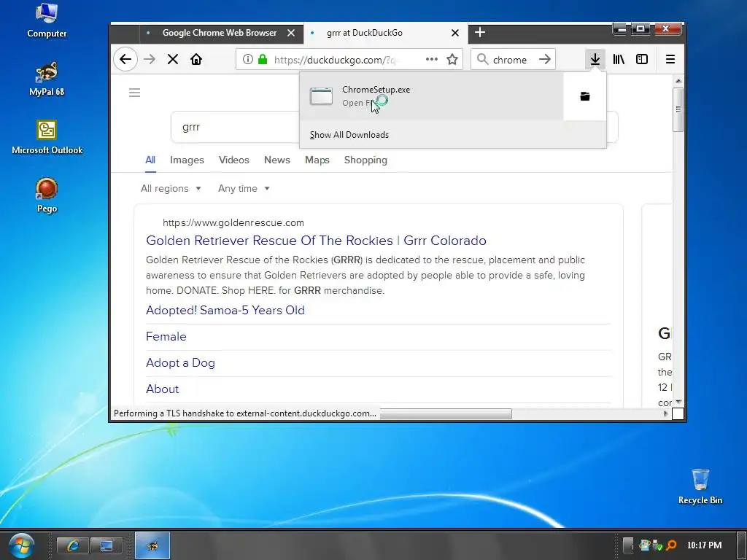Toggle the sidebar view icon
This screenshot has width=747, height=560.
pyautogui.click(x=642, y=60)
